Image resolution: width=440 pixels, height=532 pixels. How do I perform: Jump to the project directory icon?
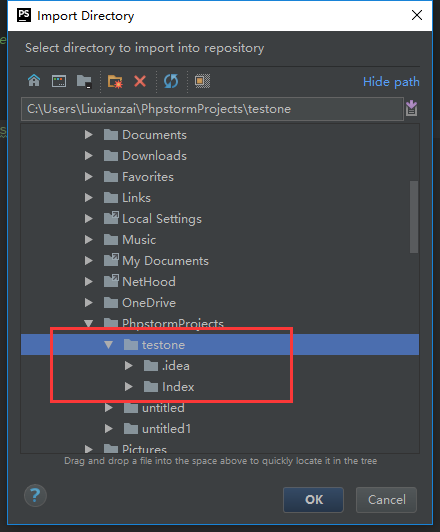84,81
